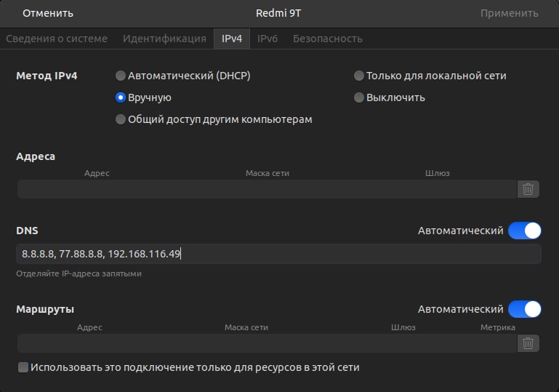Select Automatic (DHCP) IPv4 method

point(121,76)
